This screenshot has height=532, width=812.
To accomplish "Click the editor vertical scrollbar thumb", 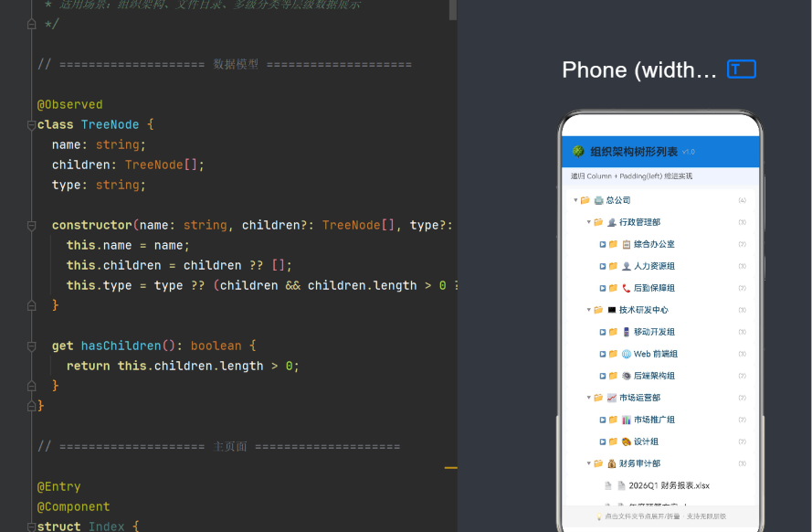I will [453, 10].
